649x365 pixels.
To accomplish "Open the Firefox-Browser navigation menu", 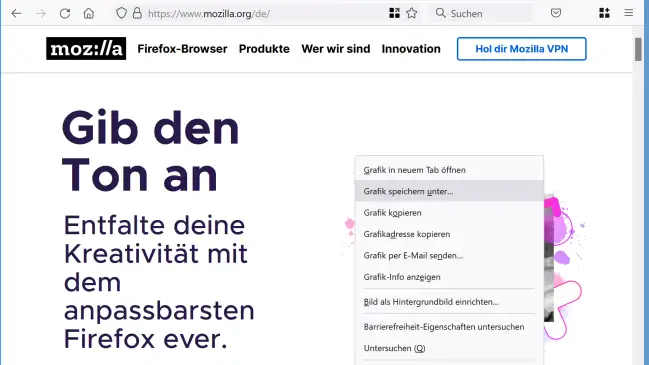I will [x=182, y=49].
